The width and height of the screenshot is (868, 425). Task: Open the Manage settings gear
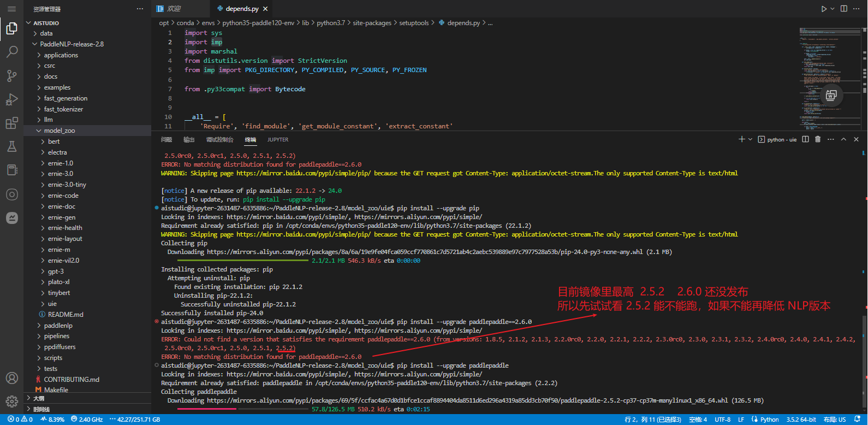point(11,402)
